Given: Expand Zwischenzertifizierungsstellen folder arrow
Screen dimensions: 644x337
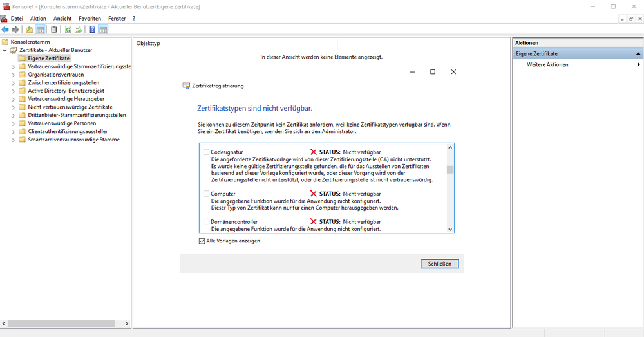Looking at the screenshot, I should tap(14, 82).
